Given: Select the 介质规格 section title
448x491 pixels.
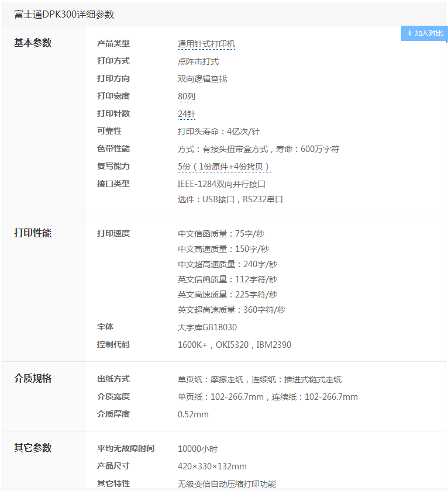Looking at the screenshot, I should tap(33, 378).
